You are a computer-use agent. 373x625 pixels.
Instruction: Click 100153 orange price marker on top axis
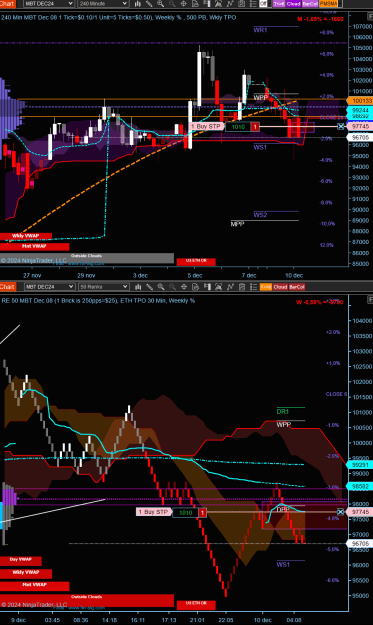pos(360,101)
